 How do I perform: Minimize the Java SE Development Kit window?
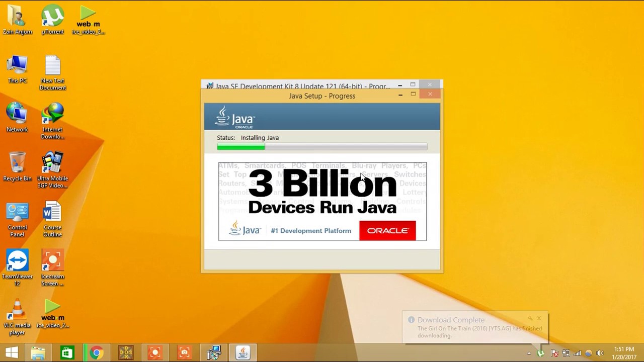399,85
